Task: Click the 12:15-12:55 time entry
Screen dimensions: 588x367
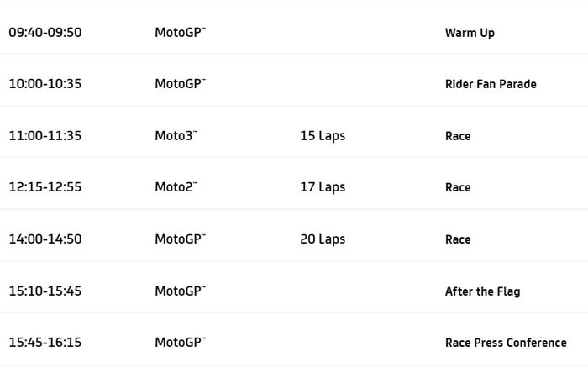Action: tap(45, 187)
